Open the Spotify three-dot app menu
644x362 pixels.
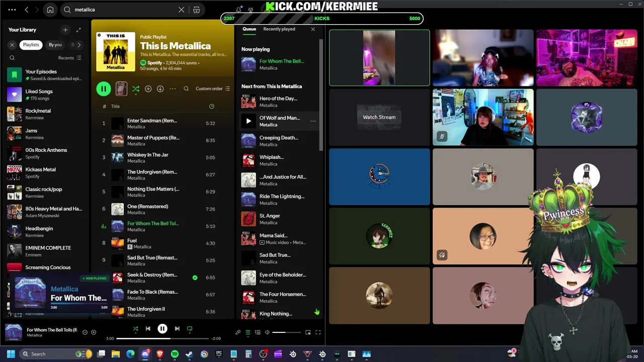tap(12, 10)
